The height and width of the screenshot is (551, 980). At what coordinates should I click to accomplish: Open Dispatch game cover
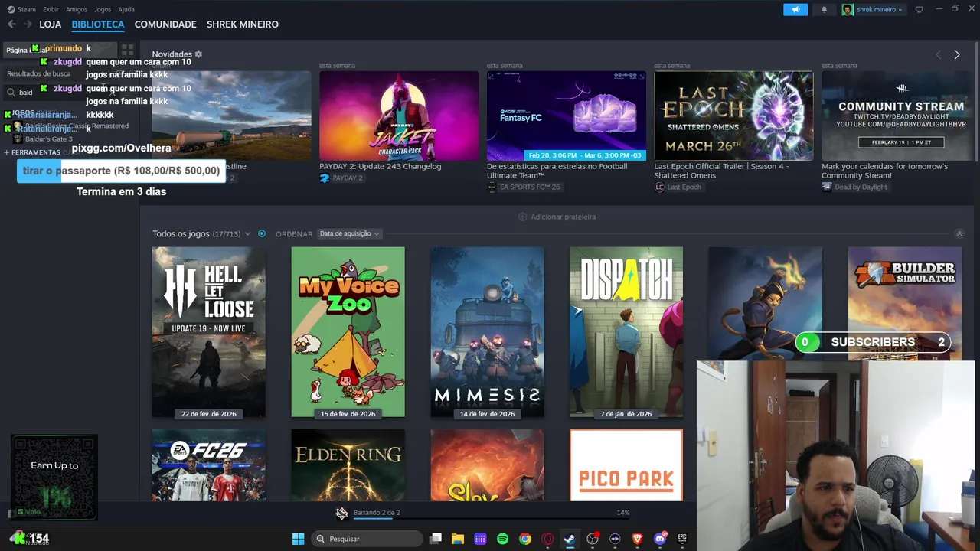pos(626,332)
